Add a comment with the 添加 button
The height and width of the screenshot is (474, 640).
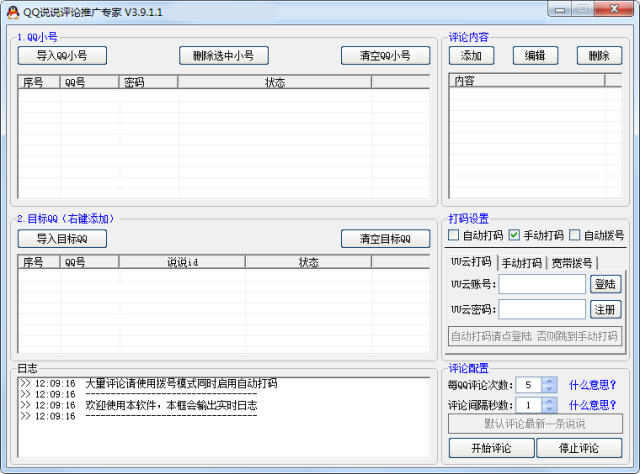point(471,56)
